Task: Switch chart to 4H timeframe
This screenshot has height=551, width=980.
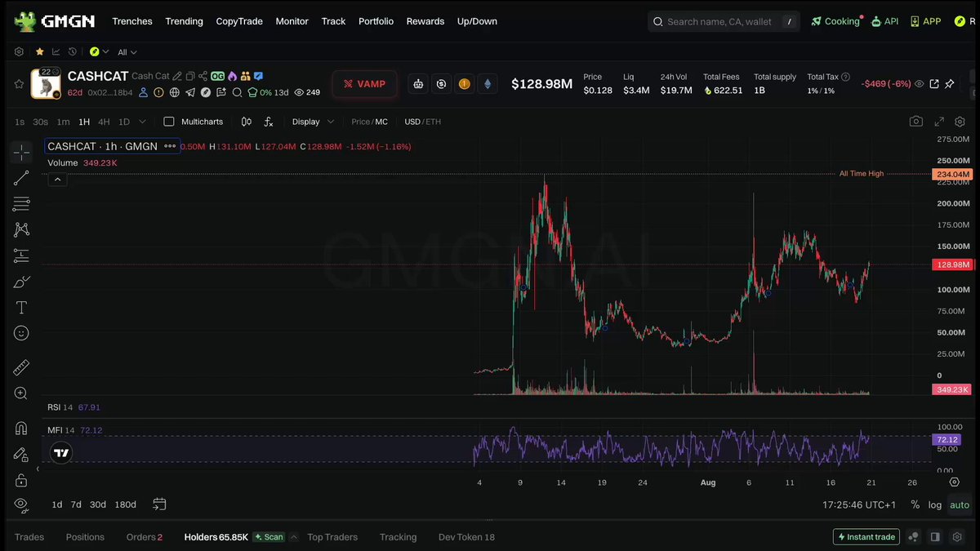Action: (x=104, y=122)
